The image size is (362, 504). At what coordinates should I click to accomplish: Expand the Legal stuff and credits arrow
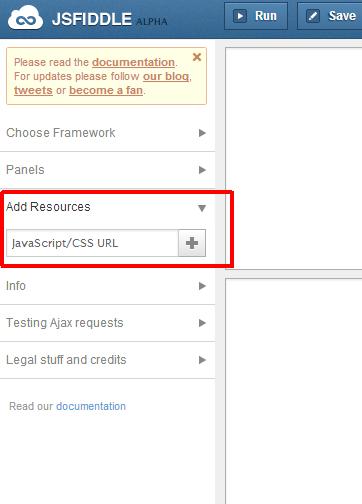[x=202, y=360]
